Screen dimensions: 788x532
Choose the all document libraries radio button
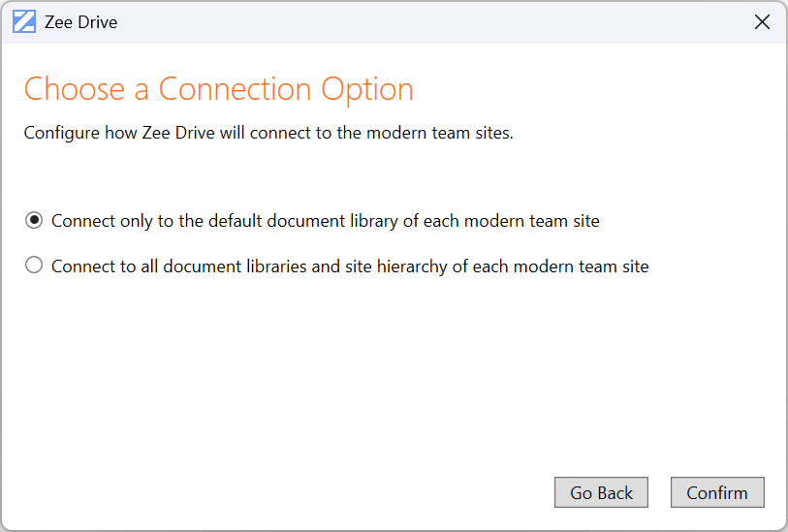point(34,266)
